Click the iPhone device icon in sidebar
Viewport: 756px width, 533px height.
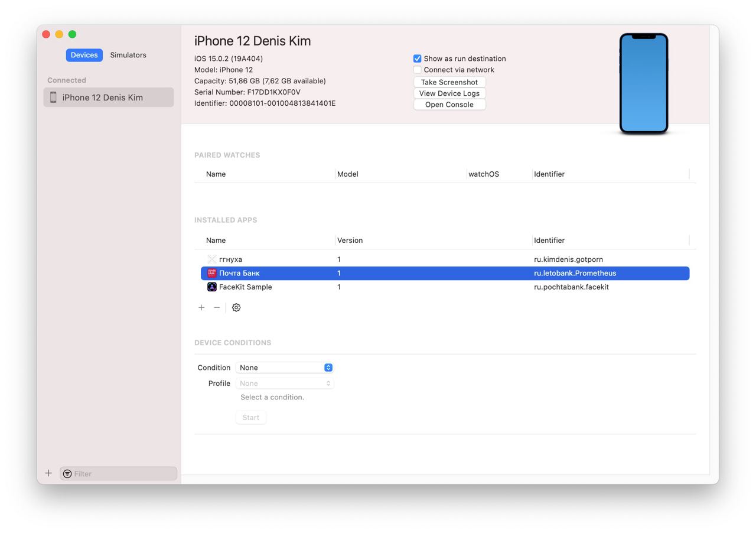point(53,97)
